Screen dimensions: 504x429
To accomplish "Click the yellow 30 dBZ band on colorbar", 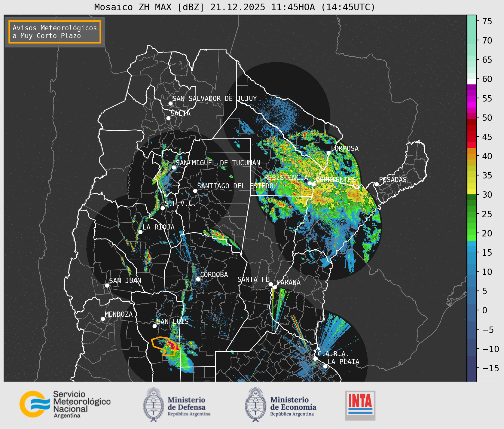I will [472, 191].
